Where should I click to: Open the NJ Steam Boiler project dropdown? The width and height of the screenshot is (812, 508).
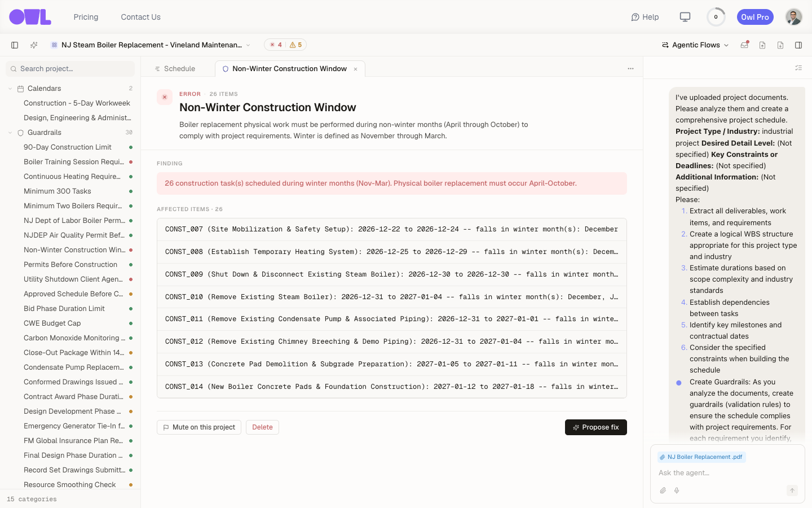click(x=151, y=45)
